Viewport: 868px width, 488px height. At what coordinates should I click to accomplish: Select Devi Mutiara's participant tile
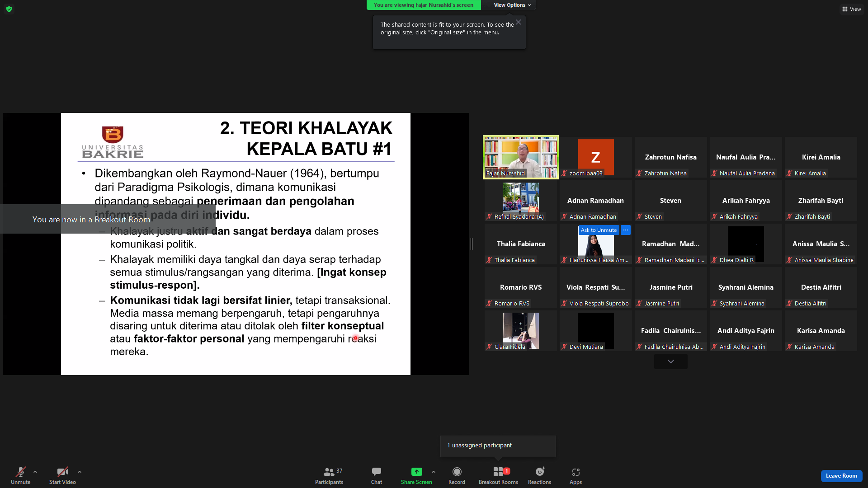tap(596, 331)
